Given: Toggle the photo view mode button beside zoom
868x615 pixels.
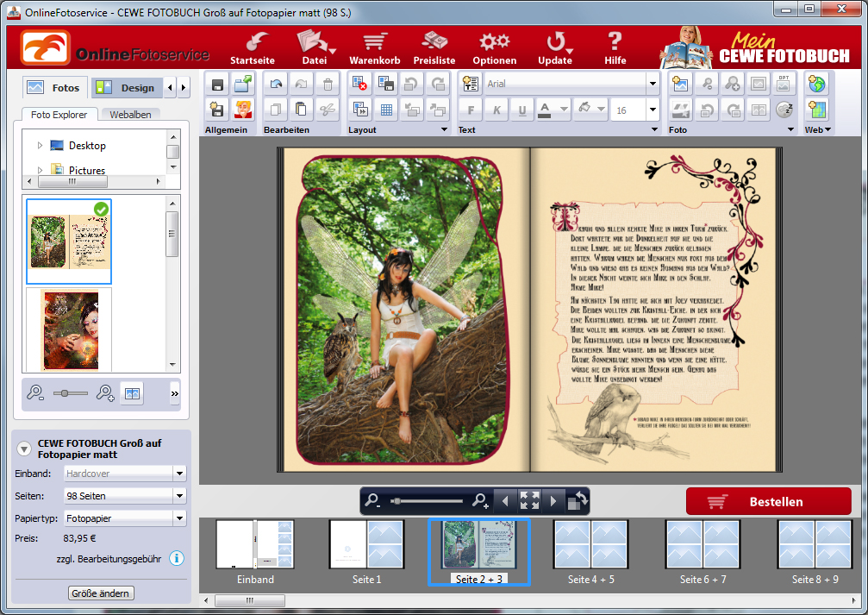Looking at the screenshot, I should (x=132, y=393).
